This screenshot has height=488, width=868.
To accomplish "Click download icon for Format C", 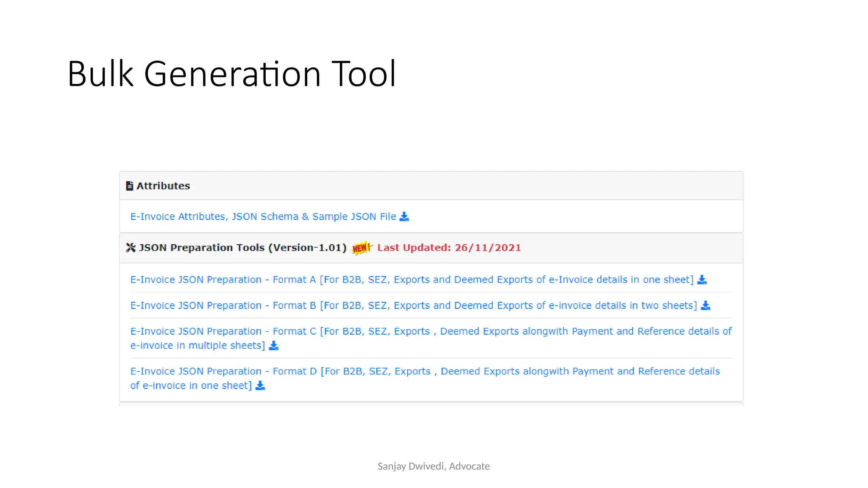I will [x=274, y=346].
